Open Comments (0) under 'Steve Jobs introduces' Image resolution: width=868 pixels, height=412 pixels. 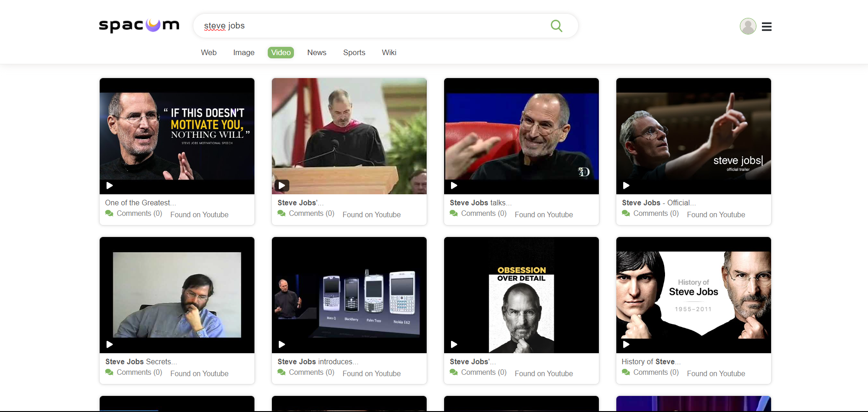pos(311,372)
